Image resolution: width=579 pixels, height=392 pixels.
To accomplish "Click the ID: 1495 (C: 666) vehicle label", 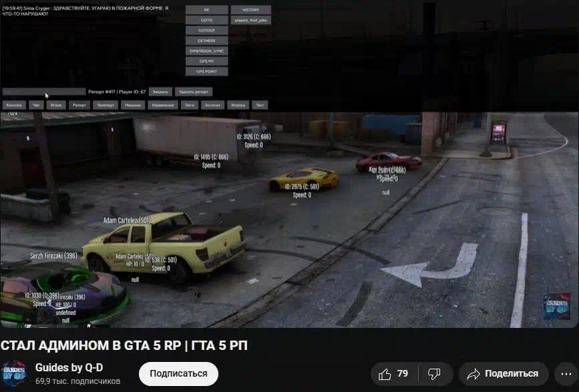I will pyautogui.click(x=211, y=157).
